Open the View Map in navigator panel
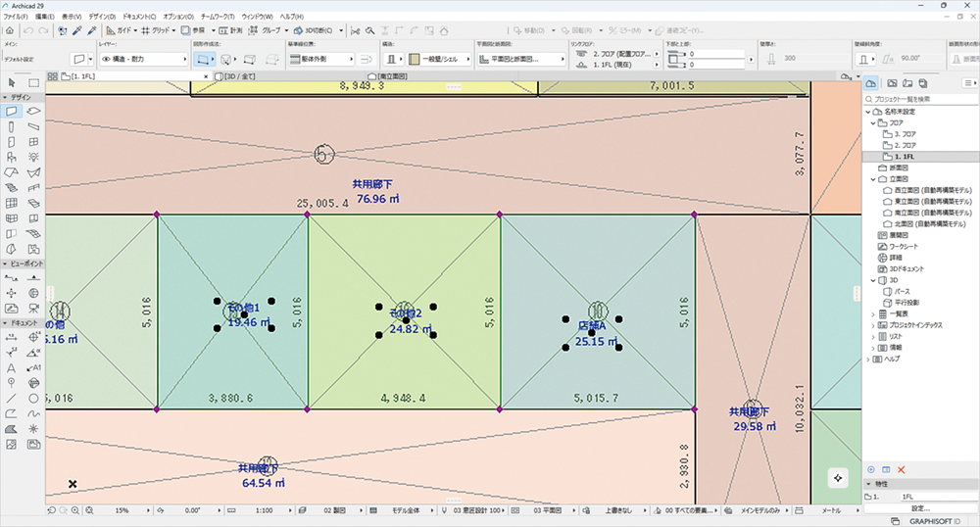 (891, 83)
